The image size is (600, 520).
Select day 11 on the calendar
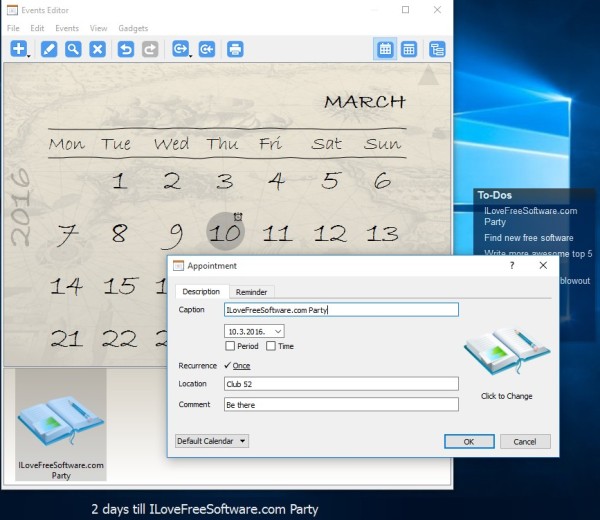coord(277,233)
